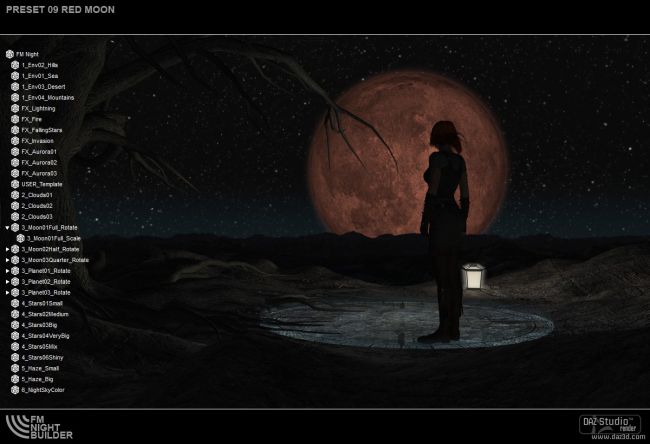Click the 5_Haze_Small node icon

point(15,368)
